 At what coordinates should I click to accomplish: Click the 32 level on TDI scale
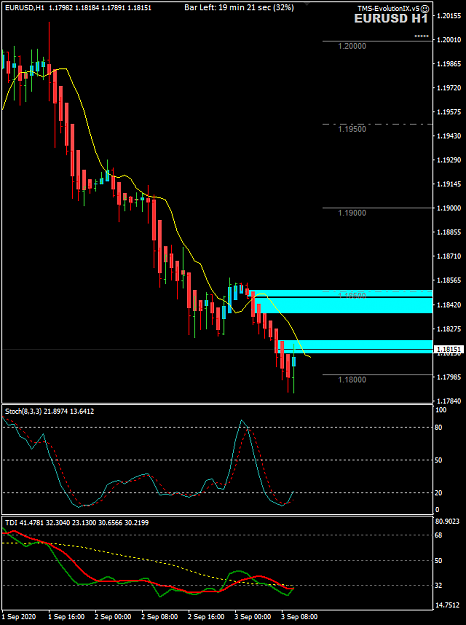click(x=440, y=586)
